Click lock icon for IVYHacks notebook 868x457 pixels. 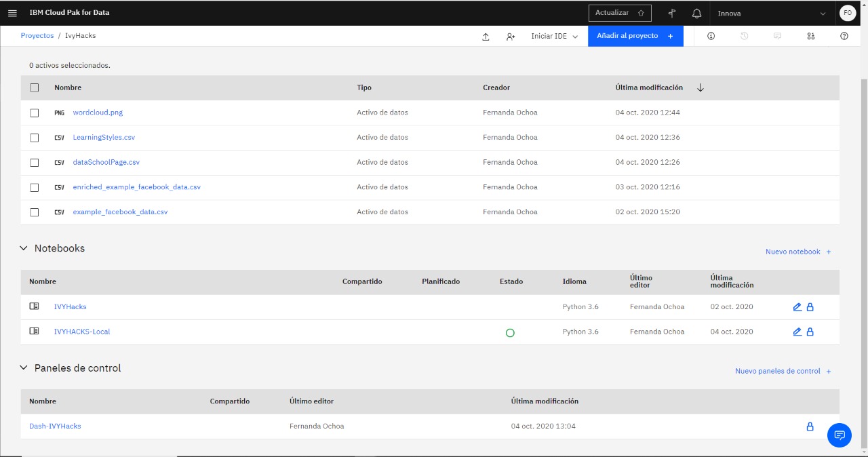pyautogui.click(x=810, y=307)
